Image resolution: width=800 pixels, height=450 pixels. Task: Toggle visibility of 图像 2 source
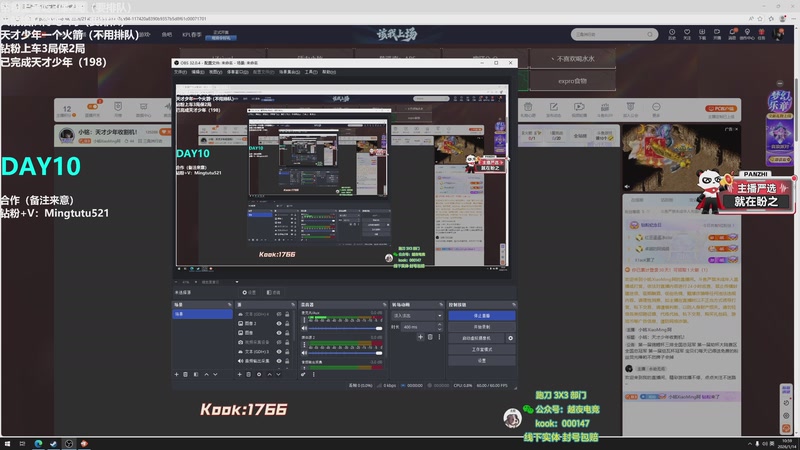pyautogui.click(x=279, y=323)
